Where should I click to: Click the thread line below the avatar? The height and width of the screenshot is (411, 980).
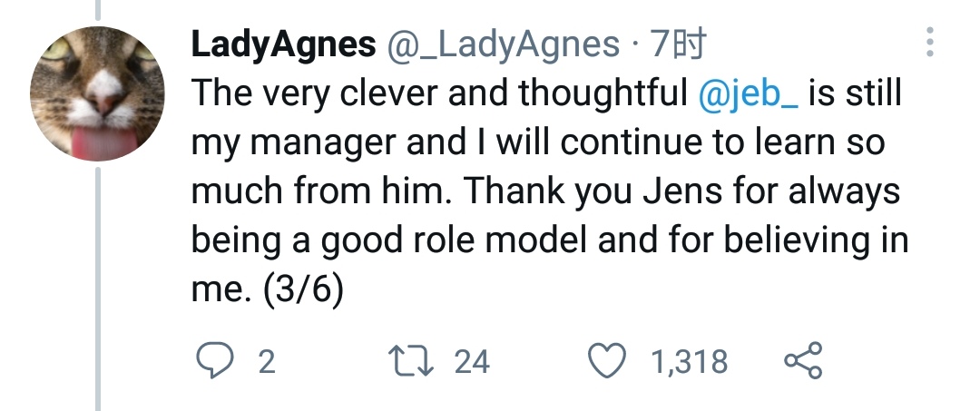[x=97, y=290]
